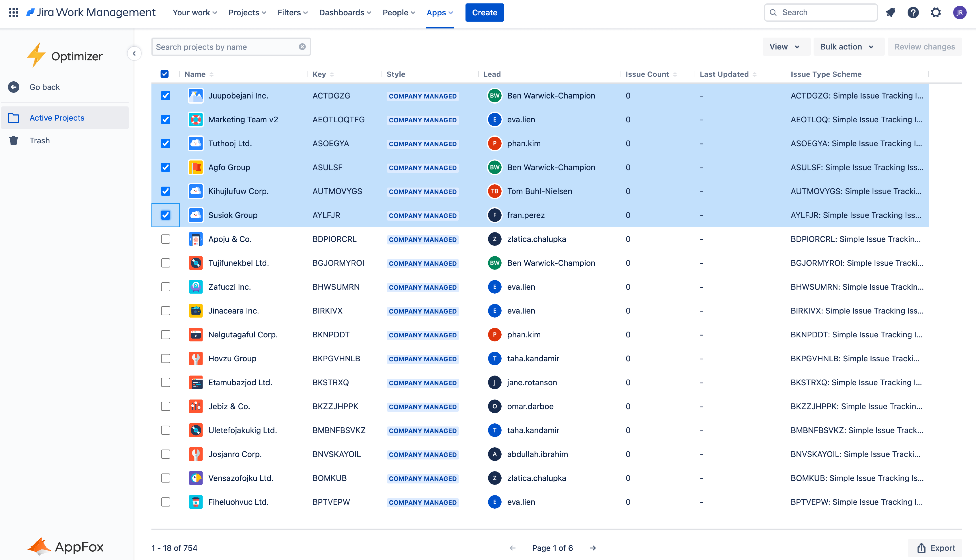The width and height of the screenshot is (976, 560).
Task: Open the Trash in sidebar
Action: pos(40,140)
